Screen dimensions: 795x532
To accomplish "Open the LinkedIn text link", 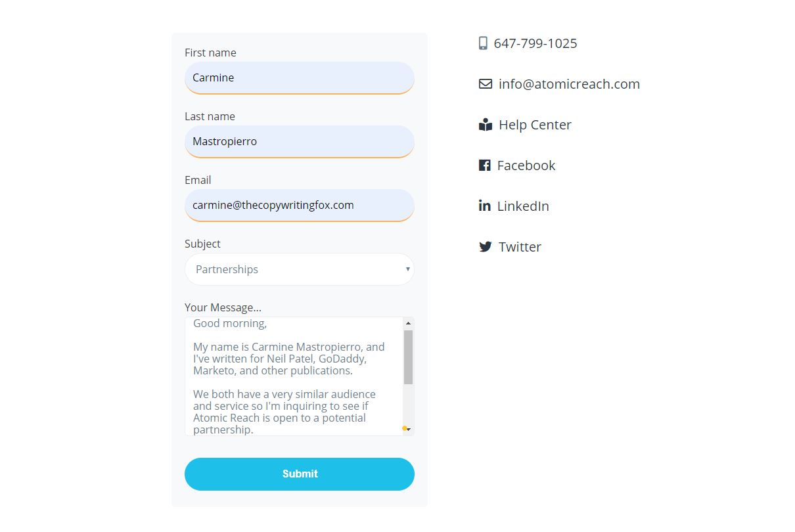I will point(523,206).
